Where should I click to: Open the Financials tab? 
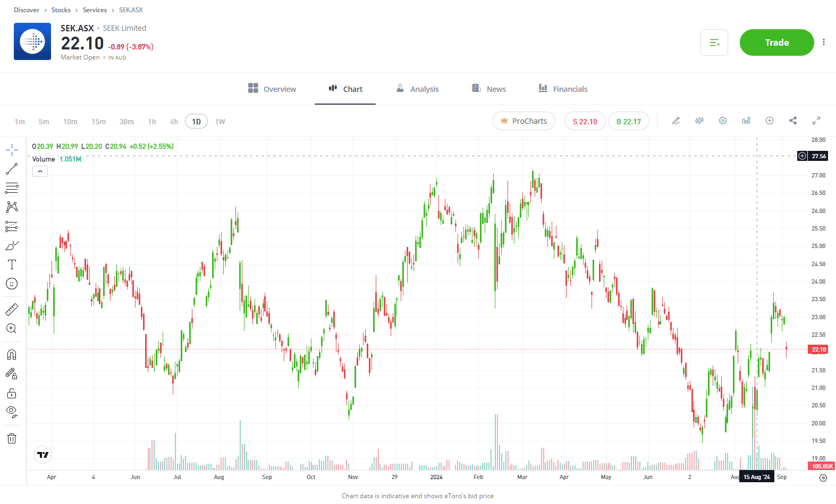[x=563, y=89]
